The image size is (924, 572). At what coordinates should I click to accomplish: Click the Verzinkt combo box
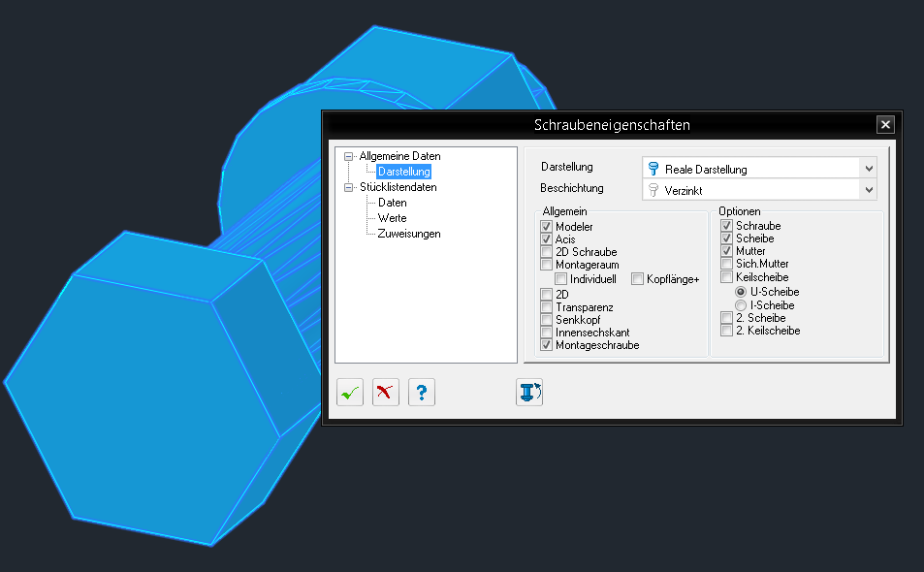759,190
